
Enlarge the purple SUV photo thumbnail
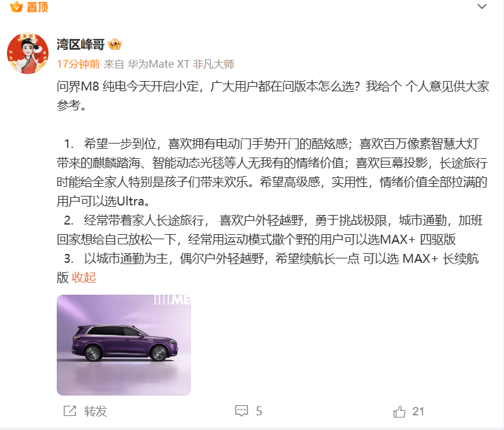tap(124, 345)
